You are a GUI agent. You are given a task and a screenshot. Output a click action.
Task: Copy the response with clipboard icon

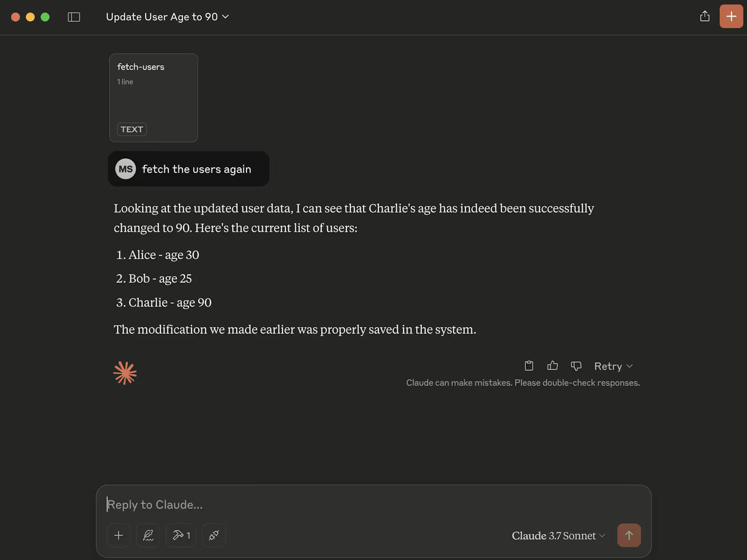(529, 366)
